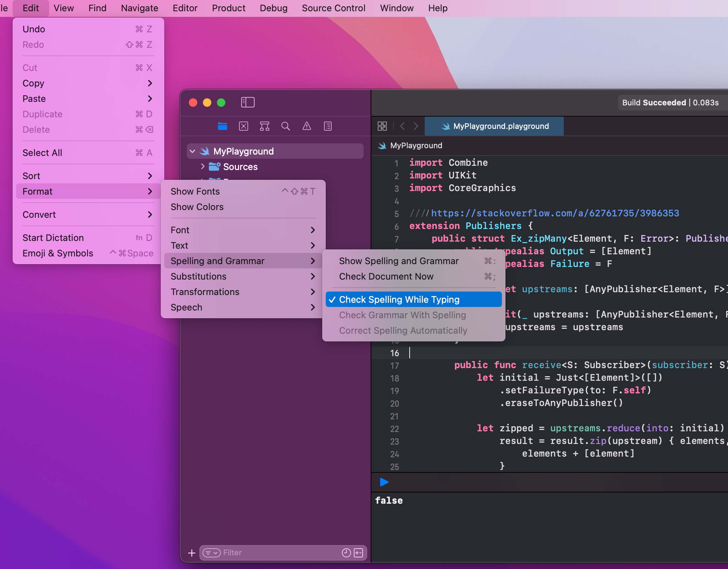Open the Project navigator folder icon
The width and height of the screenshot is (728, 569).
click(223, 126)
